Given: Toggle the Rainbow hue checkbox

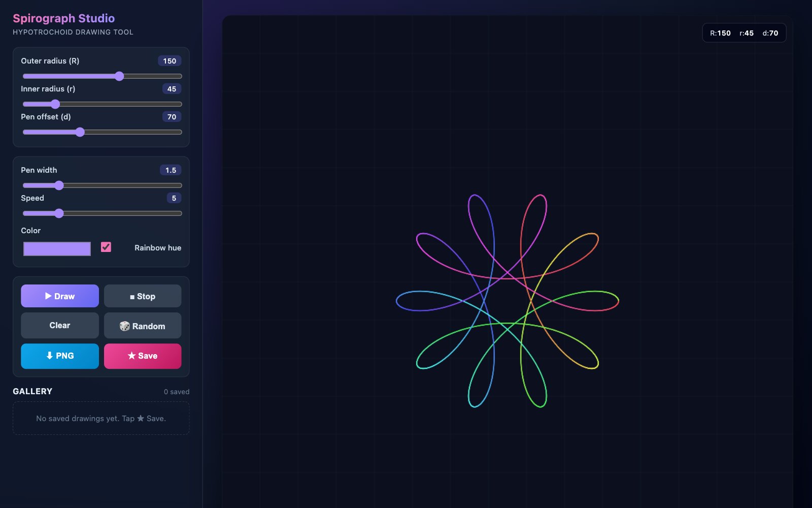Looking at the screenshot, I should [x=106, y=247].
